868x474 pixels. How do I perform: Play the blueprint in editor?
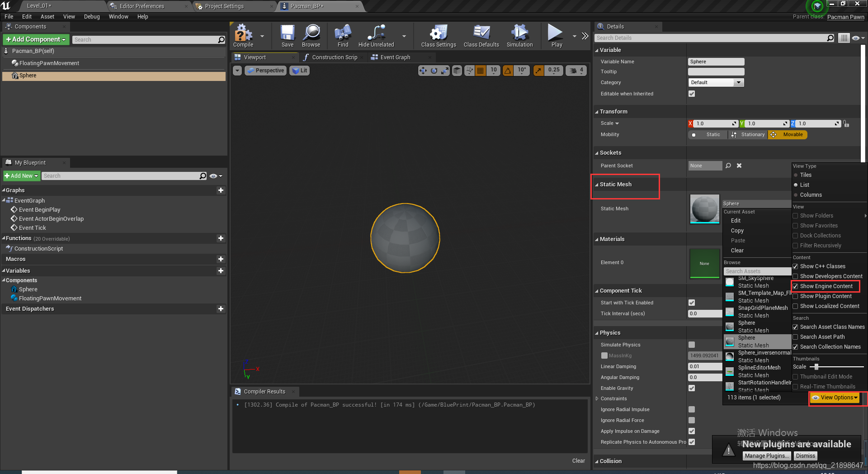tap(556, 36)
